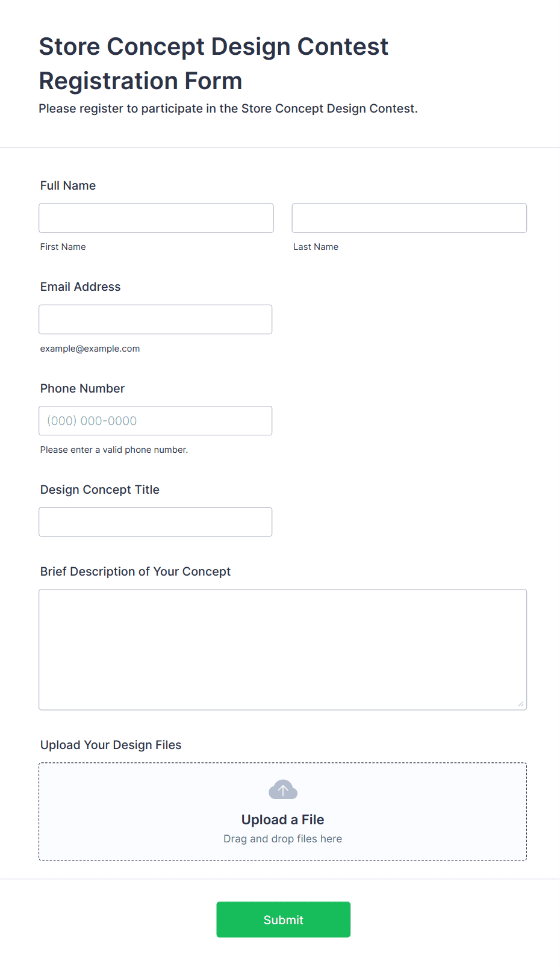The width and height of the screenshot is (560, 967).
Task: Click the "Upload a File" text
Action: 282,819
